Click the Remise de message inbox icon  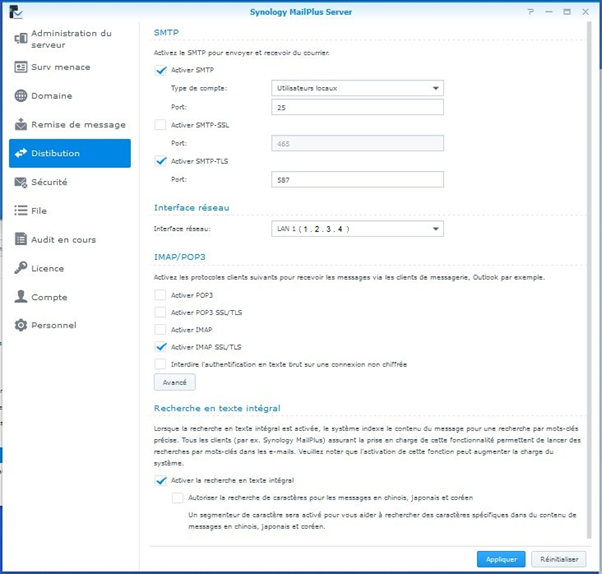tap(21, 124)
